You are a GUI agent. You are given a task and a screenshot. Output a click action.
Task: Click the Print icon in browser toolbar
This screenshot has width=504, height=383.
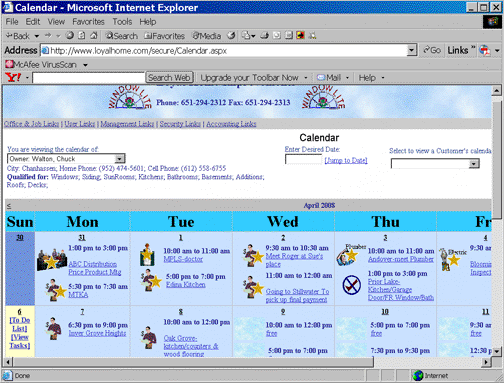tap(264, 35)
